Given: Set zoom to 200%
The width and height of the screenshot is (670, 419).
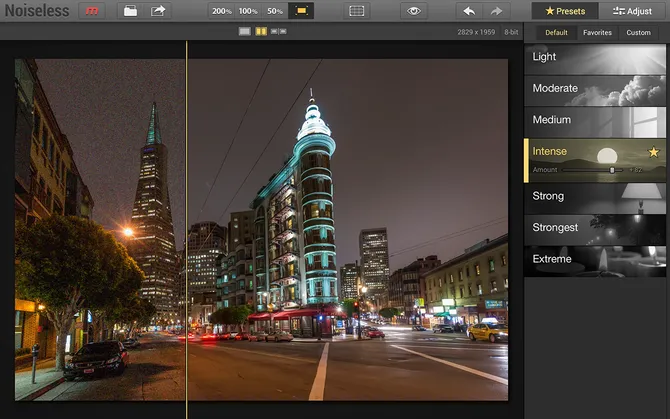Looking at the screenshot, I should tap(222, 11).
